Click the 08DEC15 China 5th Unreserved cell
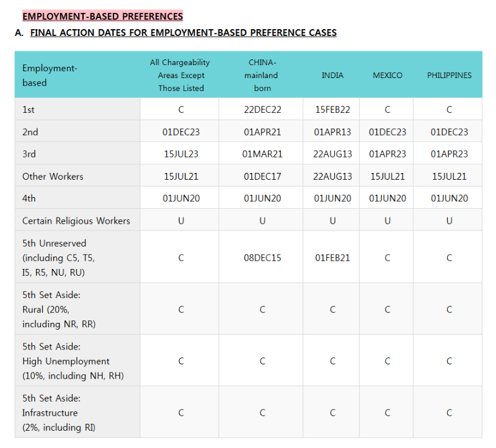 (262, 258)
